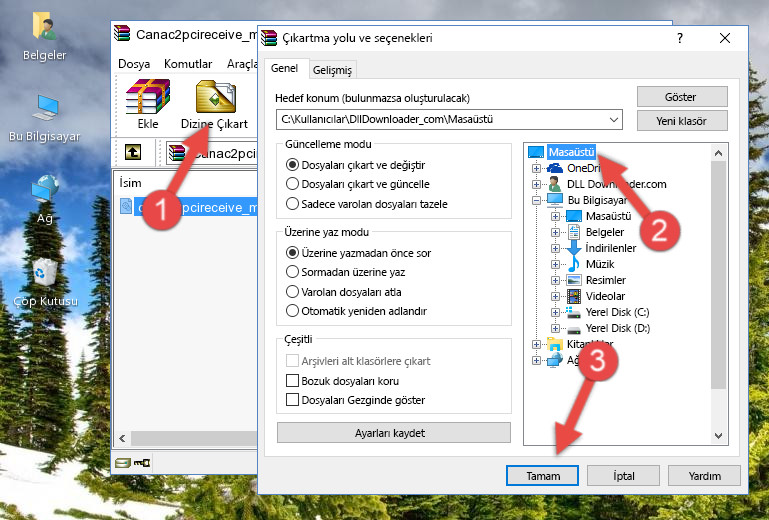The width and height of the screenshot is (769, 520).
Task: Expand Masaüstü under Bu Bilgisayar
Action: 555,216
